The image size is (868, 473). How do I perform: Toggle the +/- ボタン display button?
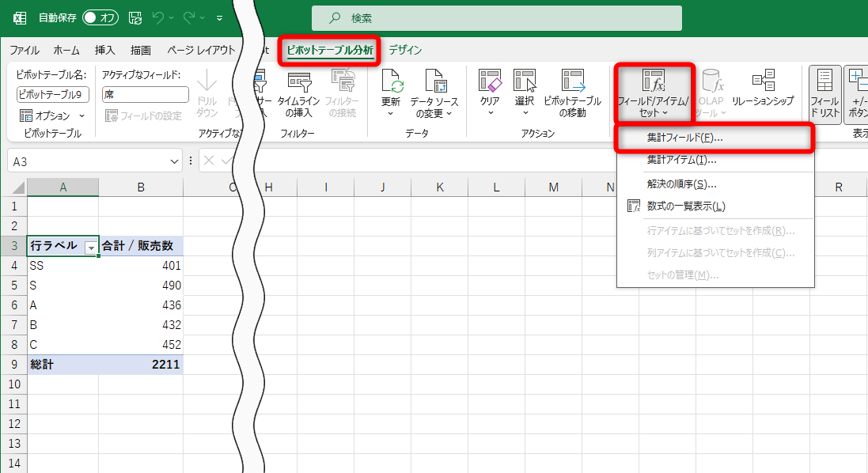857,93
